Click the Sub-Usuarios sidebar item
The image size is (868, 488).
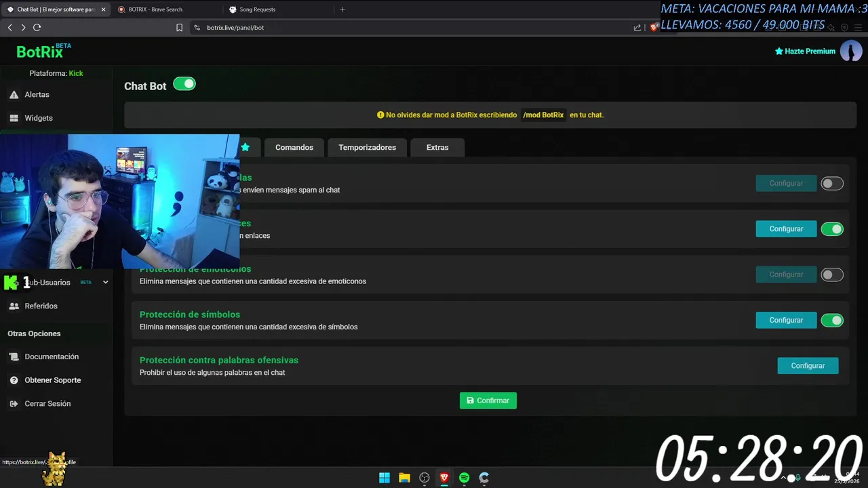(49, 283)
